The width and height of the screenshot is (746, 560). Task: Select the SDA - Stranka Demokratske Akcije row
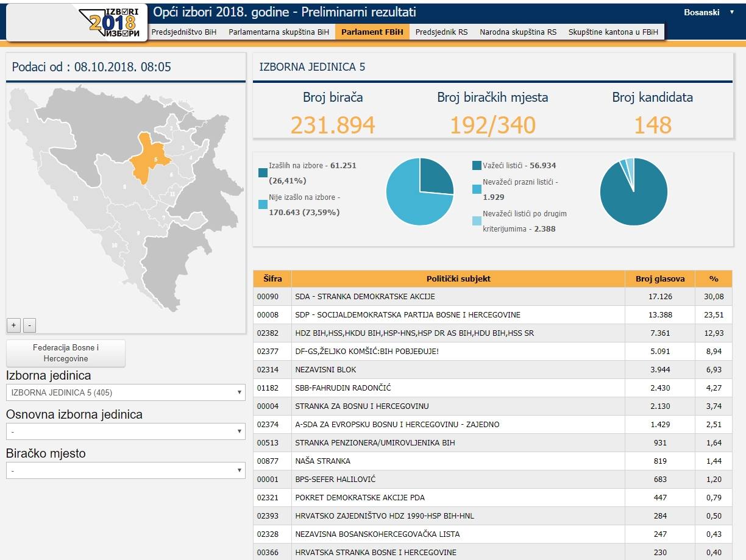click(457, 297)
